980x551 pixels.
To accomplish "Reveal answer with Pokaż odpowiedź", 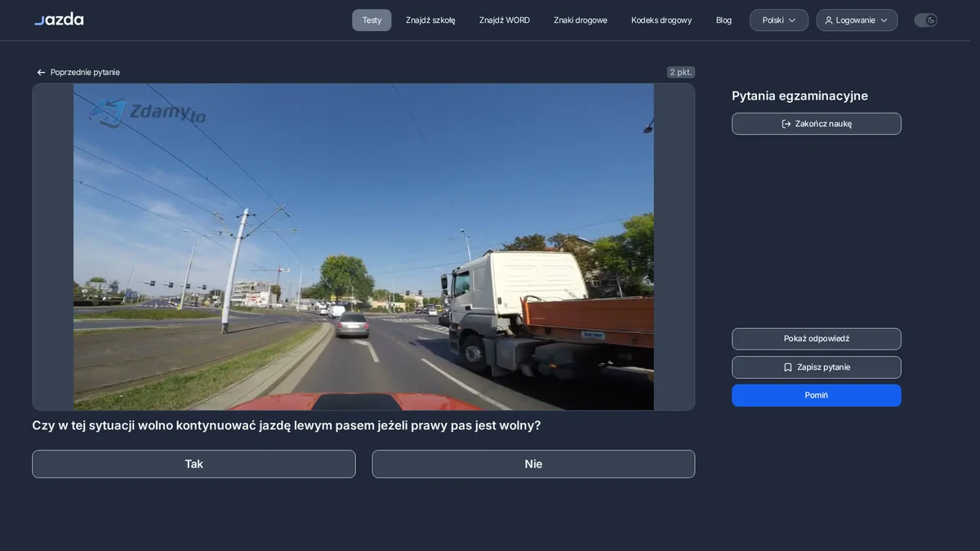I will pos(817,339).
